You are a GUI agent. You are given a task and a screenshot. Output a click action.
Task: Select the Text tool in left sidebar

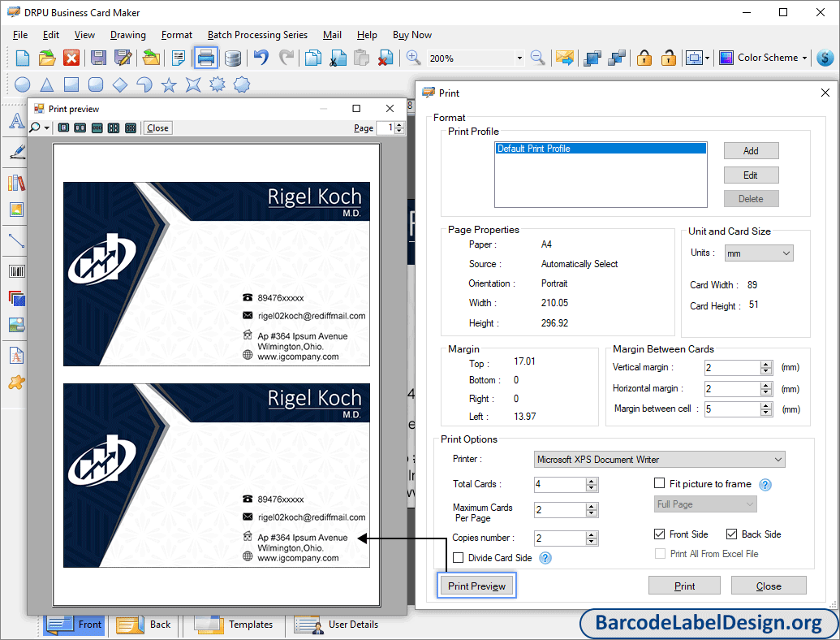[16, 121]
